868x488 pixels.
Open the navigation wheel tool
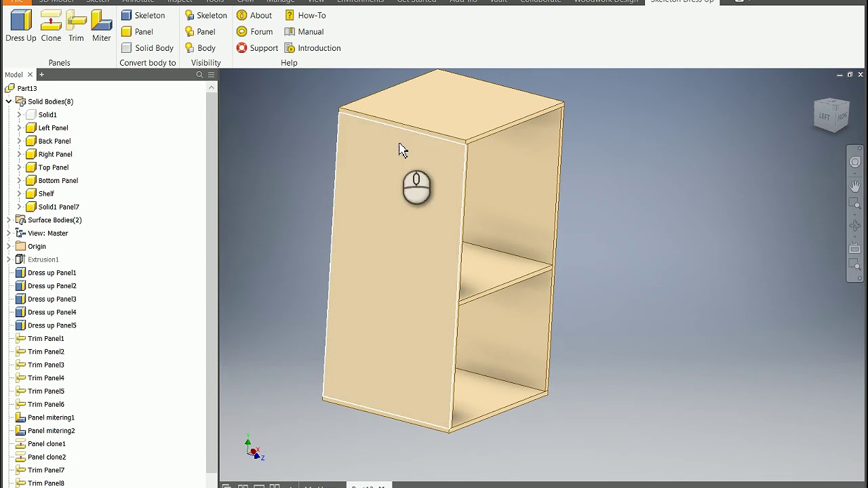tap(855, 162)
